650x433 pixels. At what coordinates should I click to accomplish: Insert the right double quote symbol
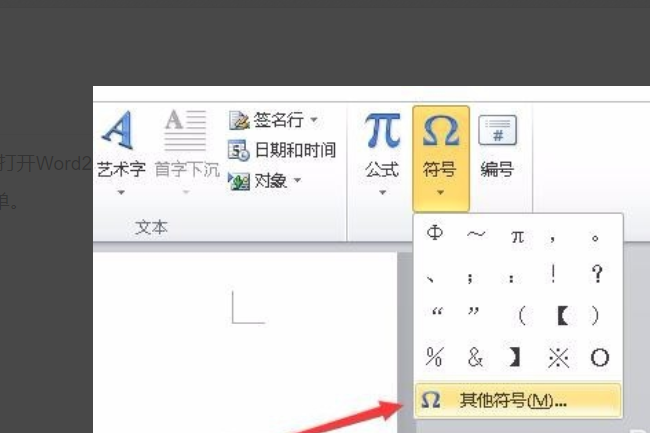(473, 312)
